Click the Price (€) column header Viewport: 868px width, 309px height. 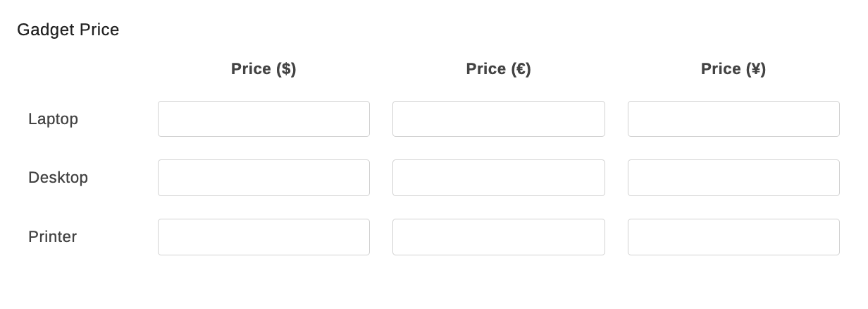point(498,69)
